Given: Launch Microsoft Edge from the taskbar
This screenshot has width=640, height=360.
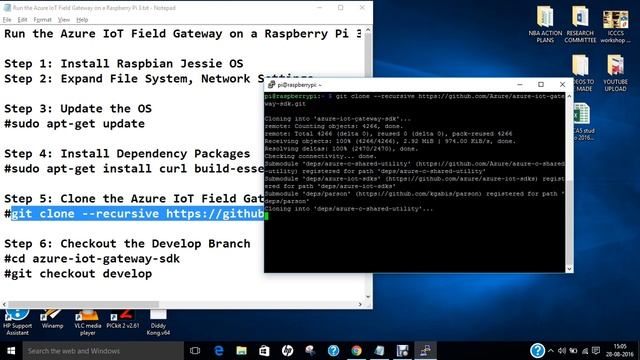Looking at the screenshot, I should [x=219, y=351].
